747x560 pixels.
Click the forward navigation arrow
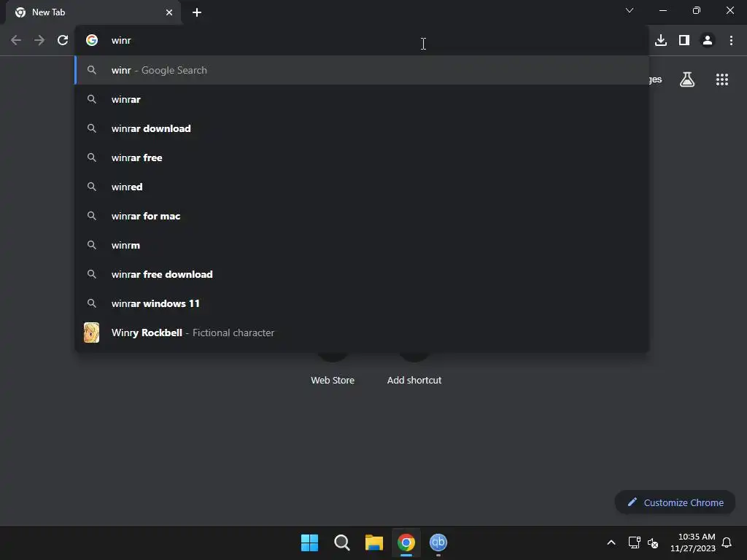point(39,41)
